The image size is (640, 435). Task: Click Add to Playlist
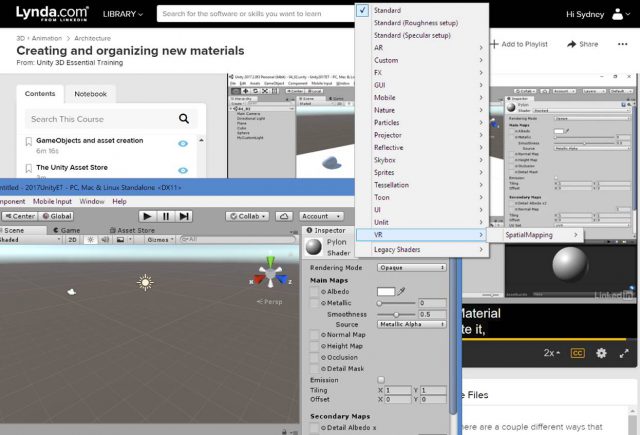click(519, 44)
